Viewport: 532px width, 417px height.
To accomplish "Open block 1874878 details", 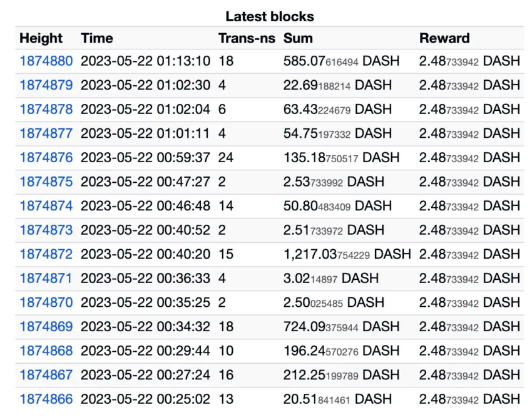I will pos(46,109).
